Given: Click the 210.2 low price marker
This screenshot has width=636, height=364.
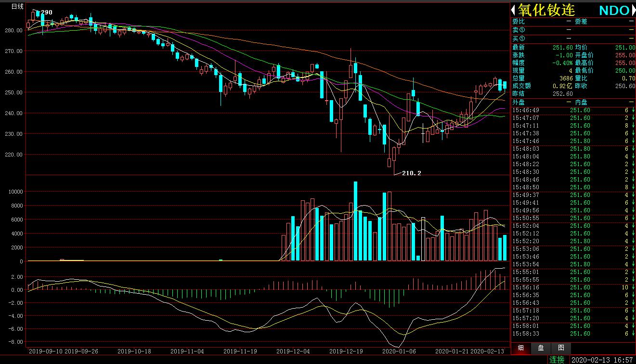Looking at the screenshot, I should click(412, 173).
